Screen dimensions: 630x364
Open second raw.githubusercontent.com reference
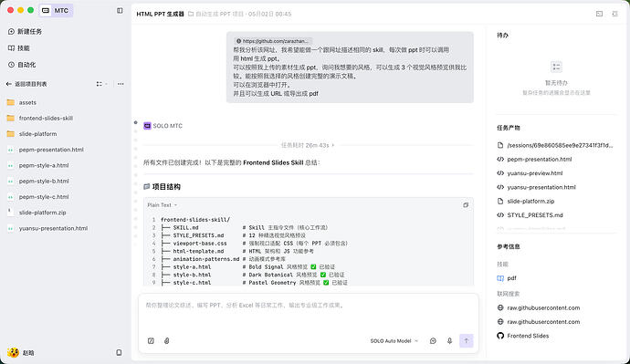(539, 322)
